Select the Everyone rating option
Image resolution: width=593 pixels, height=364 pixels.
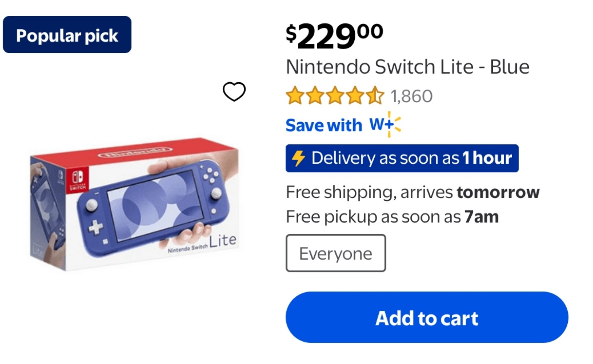tap(335, 253)
